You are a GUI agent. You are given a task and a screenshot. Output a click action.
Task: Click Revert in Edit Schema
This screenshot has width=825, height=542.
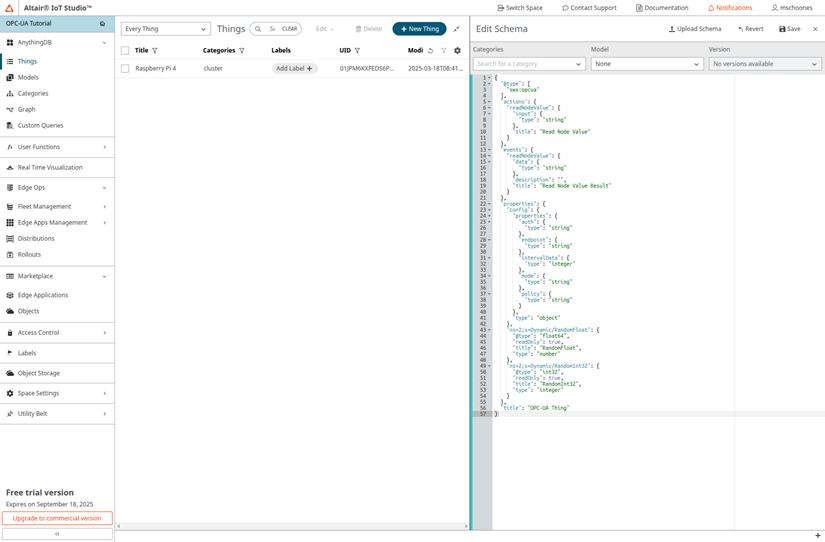point(751,29)
